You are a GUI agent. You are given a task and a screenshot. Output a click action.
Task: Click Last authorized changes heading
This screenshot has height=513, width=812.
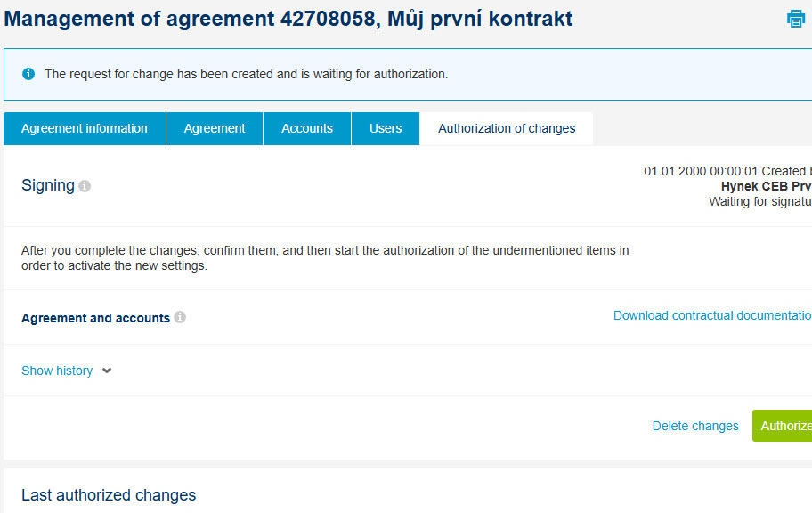coord(109,495)
